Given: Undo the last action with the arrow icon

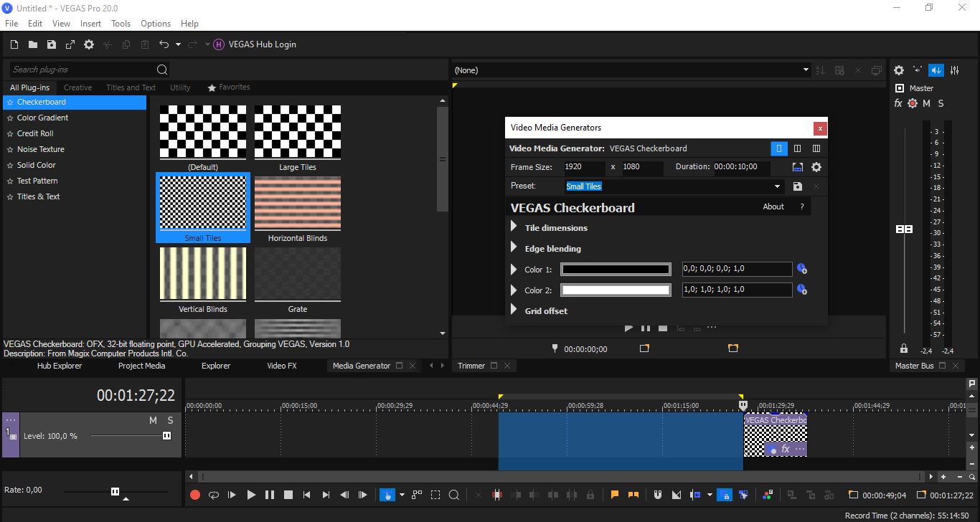Looking at the screenshot, I should pos(164,44).
